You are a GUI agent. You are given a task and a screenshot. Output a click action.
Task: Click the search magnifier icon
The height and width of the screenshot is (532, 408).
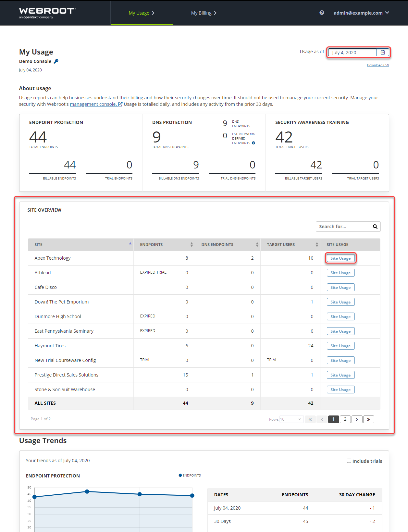click(x=375, y=227)
